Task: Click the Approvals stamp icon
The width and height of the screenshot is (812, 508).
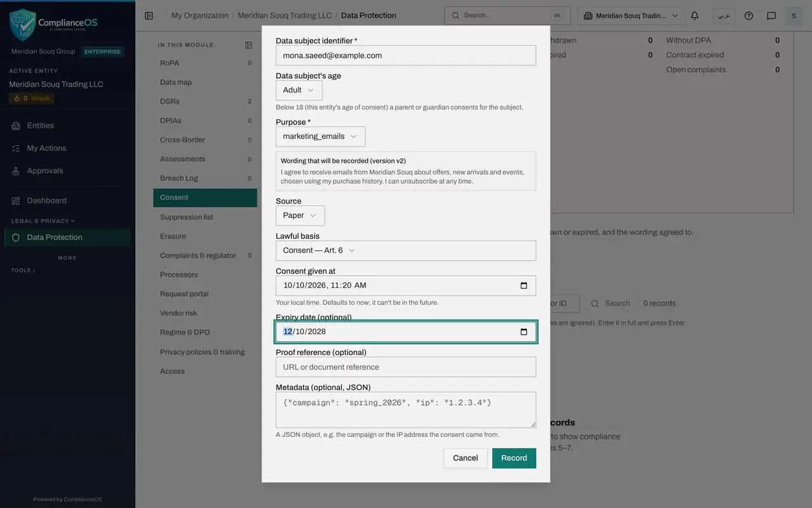Action: pos(16,171)
